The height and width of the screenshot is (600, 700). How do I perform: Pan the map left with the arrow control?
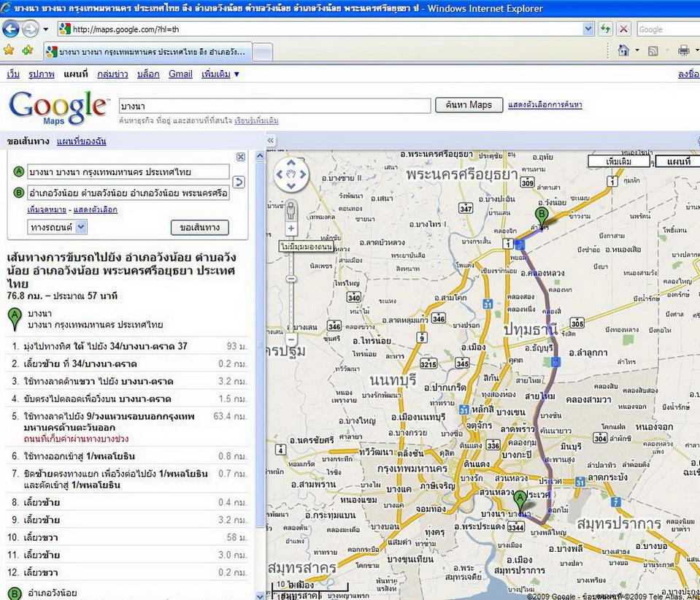pyautogui.click(x=280, y=174)
